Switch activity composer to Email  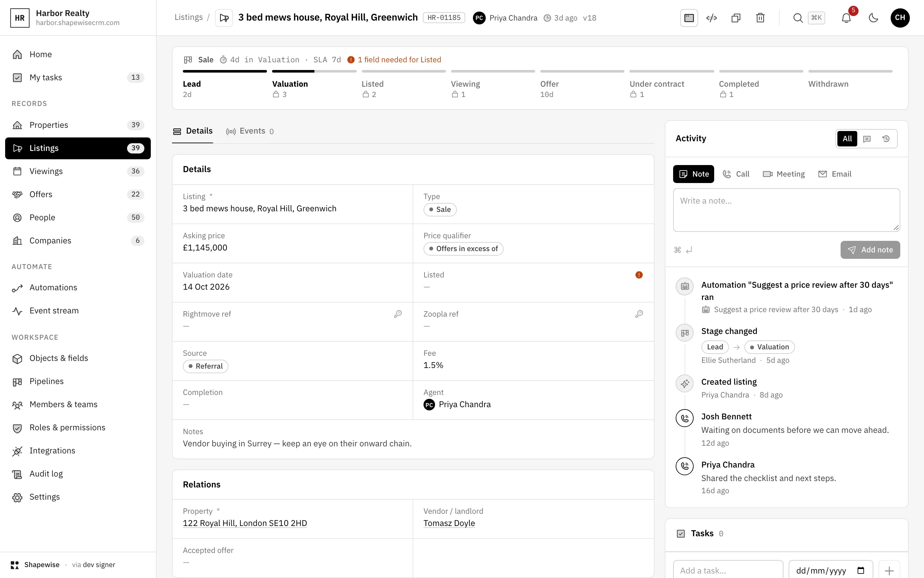coord(835,174)
